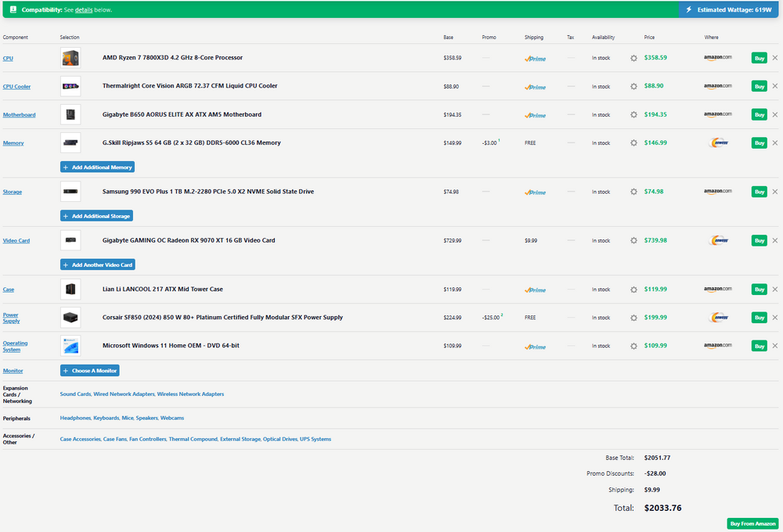Click the gear icon in the CPU row
The image size is (783, 532).
coord(633,58)
